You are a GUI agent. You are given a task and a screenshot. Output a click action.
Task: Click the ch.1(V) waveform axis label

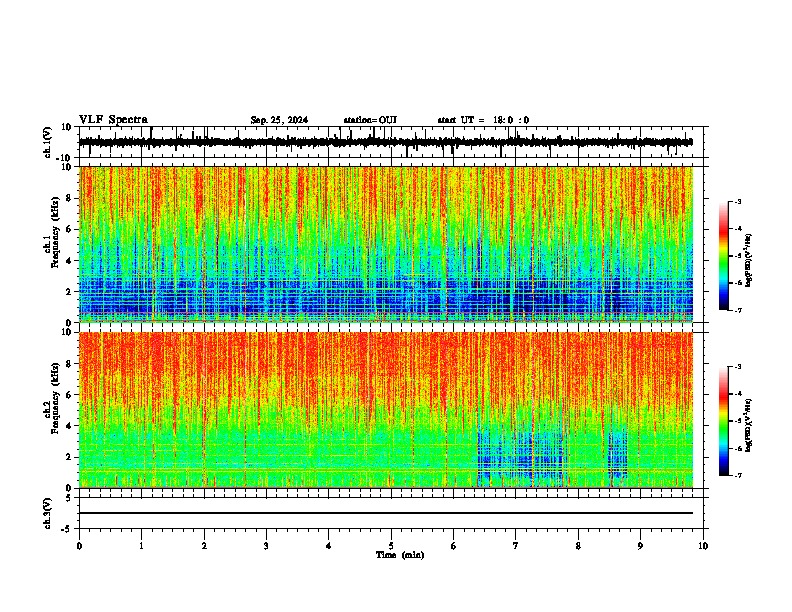[48, 142]
